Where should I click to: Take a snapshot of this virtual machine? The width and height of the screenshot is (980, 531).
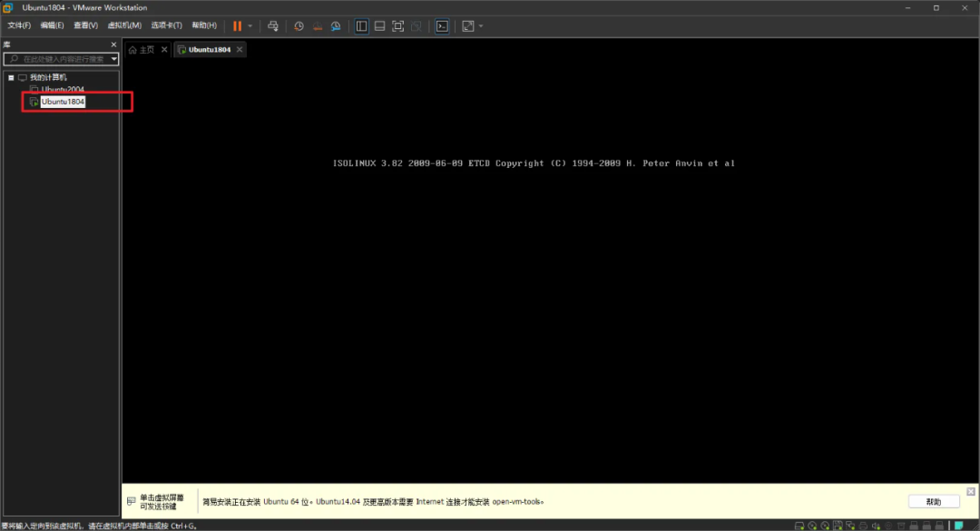click(299, 25)
